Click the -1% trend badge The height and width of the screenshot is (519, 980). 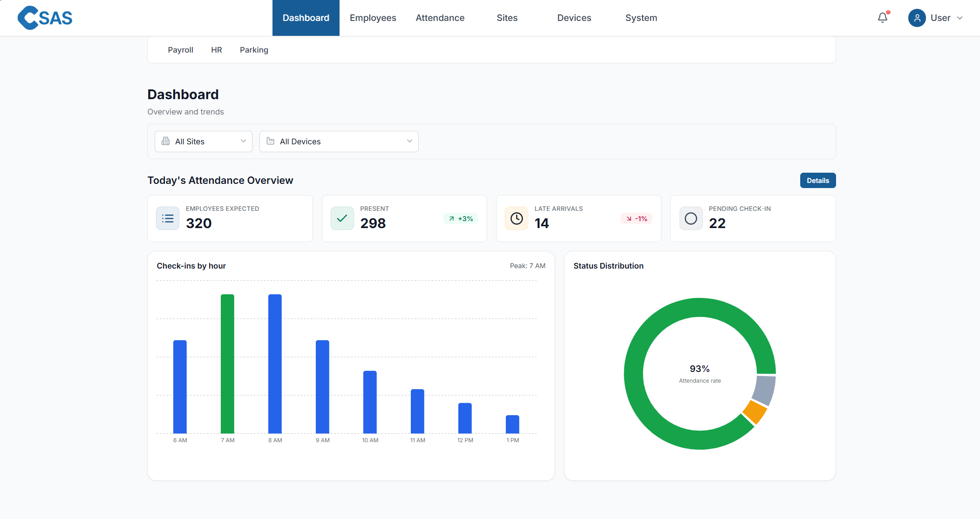coord(636,218)
